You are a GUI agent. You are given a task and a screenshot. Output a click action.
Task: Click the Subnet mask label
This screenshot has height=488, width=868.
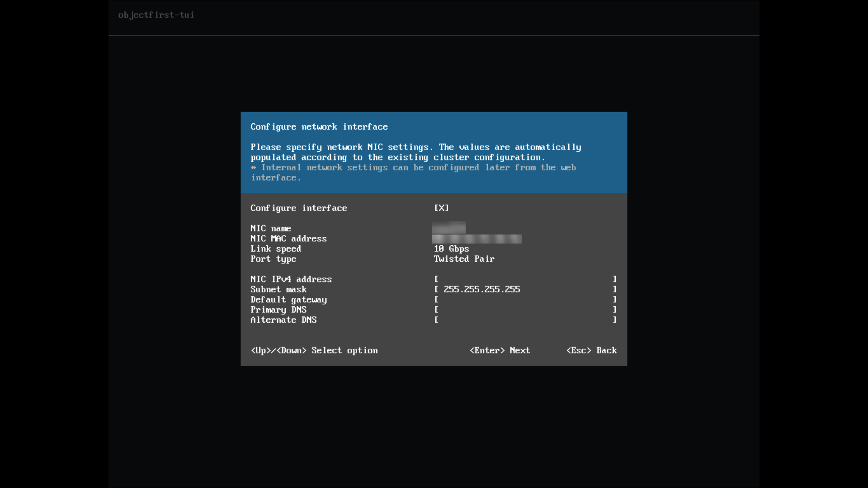point(278,290)
